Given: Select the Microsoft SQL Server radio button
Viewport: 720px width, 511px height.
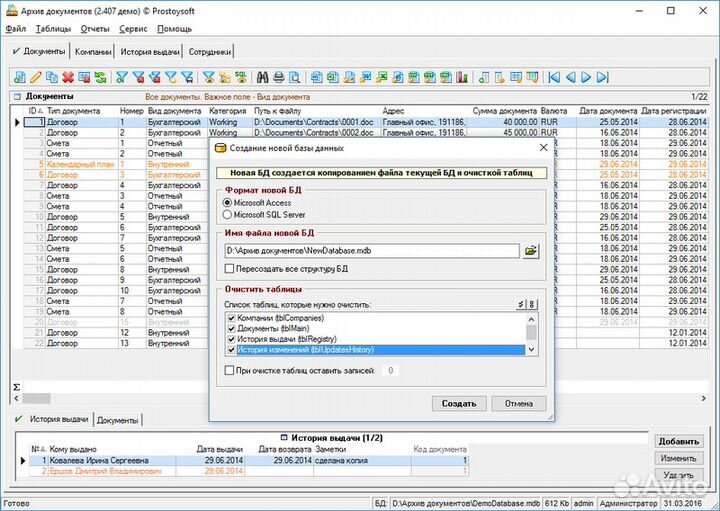Looking at the screenshot, I should (x=227, y=215).
